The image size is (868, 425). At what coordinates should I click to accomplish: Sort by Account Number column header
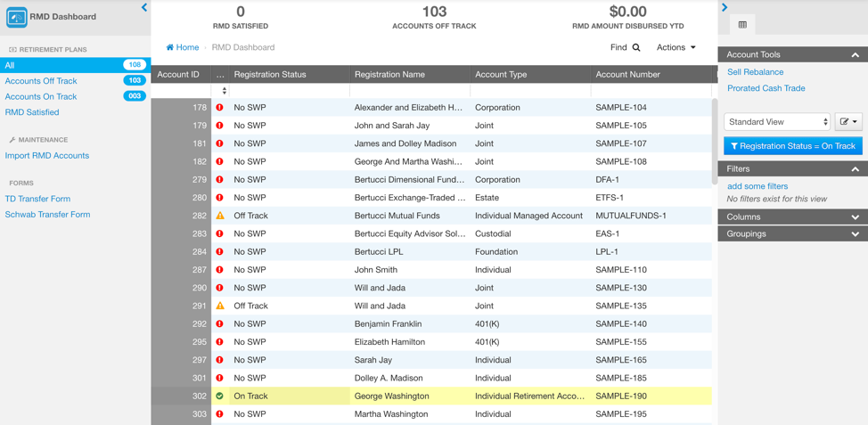point(651,74)
